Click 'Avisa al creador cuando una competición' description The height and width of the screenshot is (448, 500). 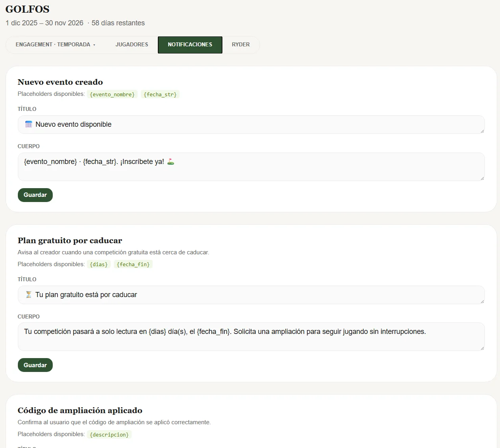coord(113,252)
